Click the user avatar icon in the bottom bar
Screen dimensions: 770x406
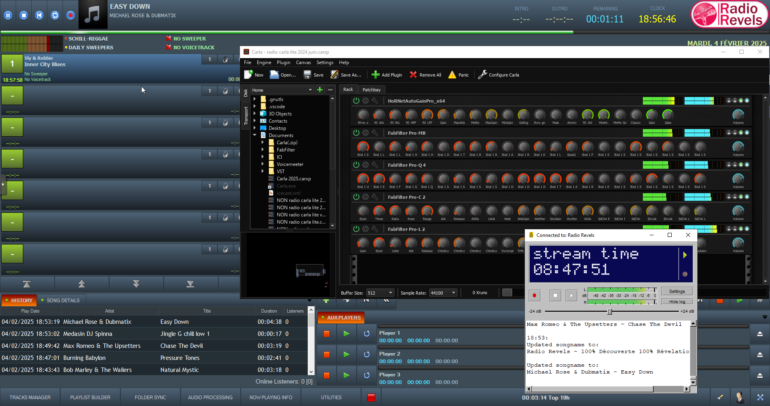tap(739, 397)
